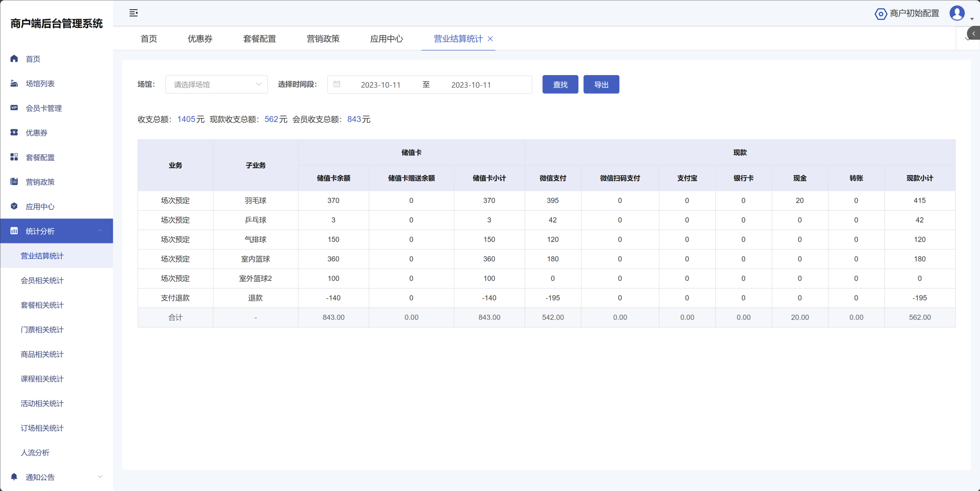Switch to the 优惠券 tab
This screenshot has height=491, width=980.
200,39
